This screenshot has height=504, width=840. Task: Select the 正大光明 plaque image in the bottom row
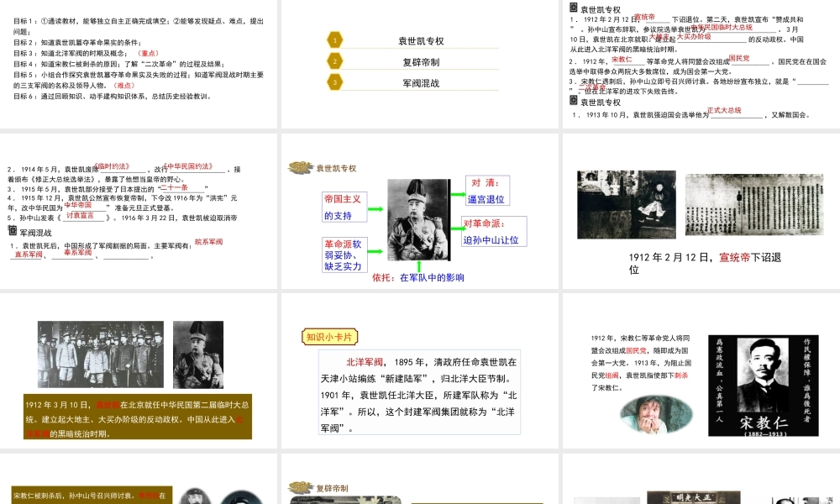pos(693,497)
